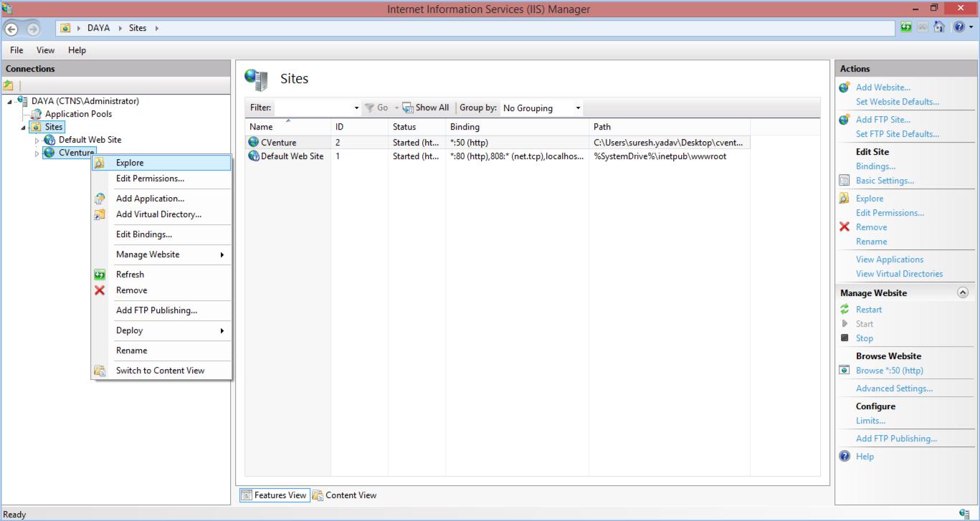Image resolution: width=980 pixels, height=521 pixels.
Task: Click the green Refresh icon in context menu
Action: coord(100,274)
